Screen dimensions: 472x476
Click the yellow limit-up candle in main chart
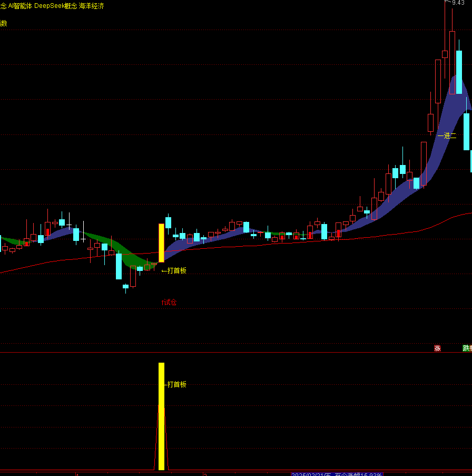(x=161, y=242)
